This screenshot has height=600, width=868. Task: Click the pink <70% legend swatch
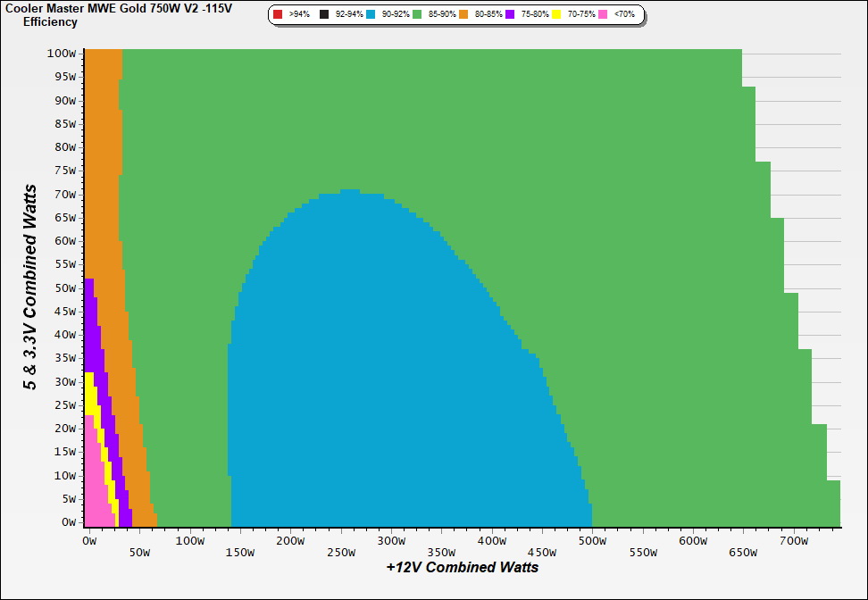[603, 15]
